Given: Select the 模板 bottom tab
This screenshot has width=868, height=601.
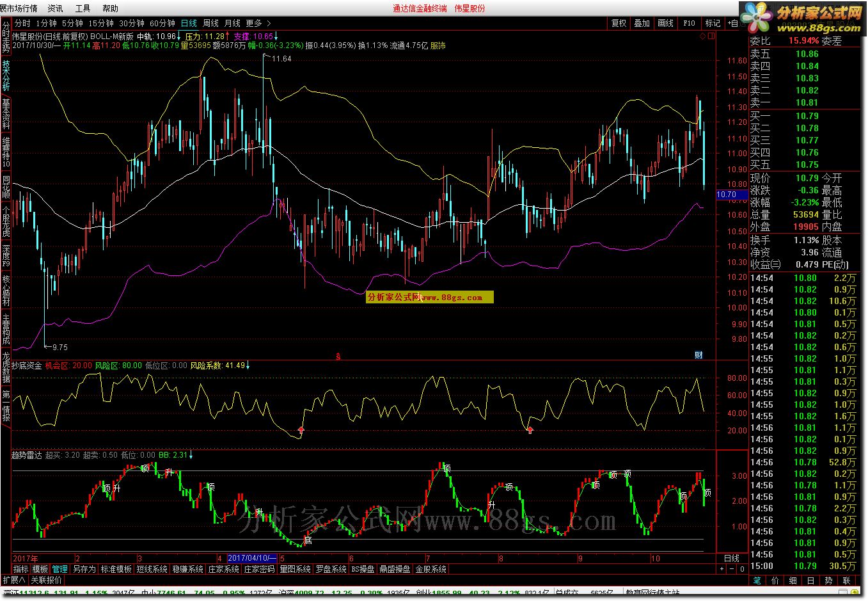Looking at the screenshot, I should [x=40, y=569].
